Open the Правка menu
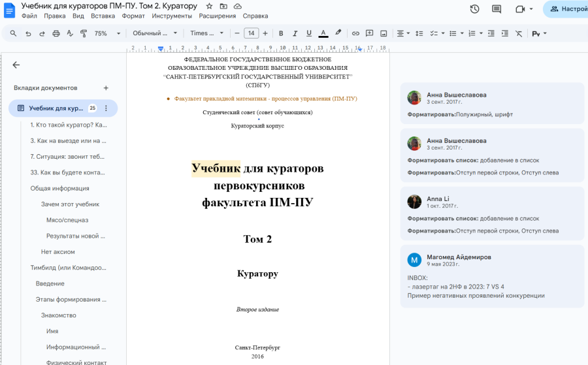Viewport: 588px width, 365px height. [x=55, y=16]
